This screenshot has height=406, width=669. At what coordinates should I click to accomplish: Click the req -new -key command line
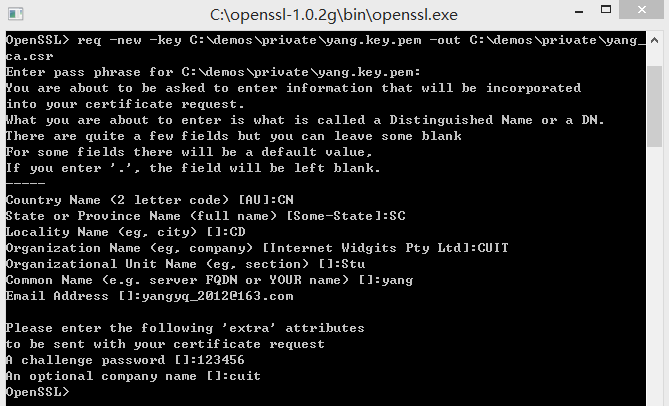click(326, 40)
